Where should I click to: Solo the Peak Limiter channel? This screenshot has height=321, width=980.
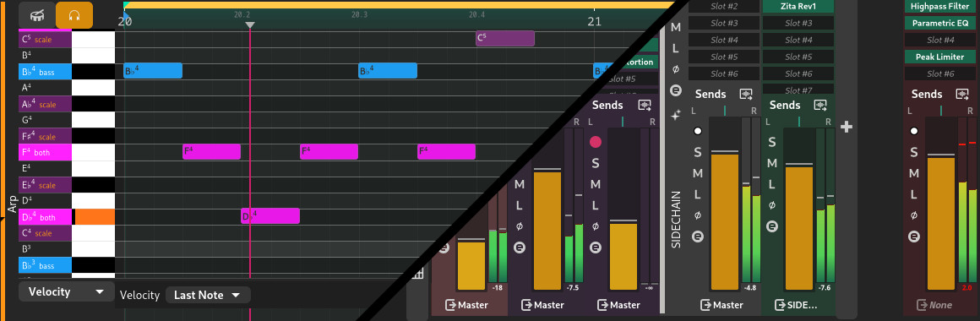914,152
